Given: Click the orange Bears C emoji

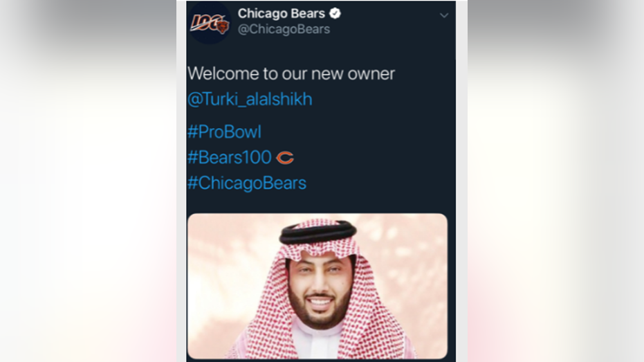Looking at the screenshot, I should pos(285,158).
